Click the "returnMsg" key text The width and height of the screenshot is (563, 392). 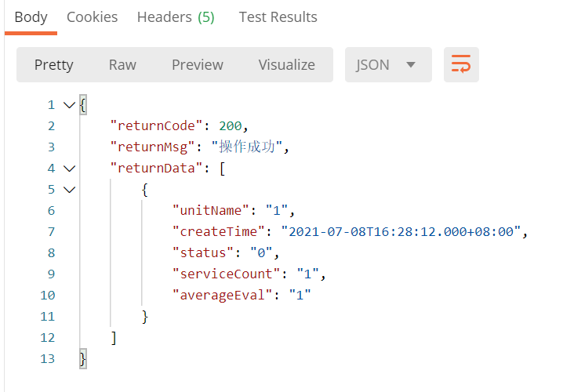coord(153,147)
